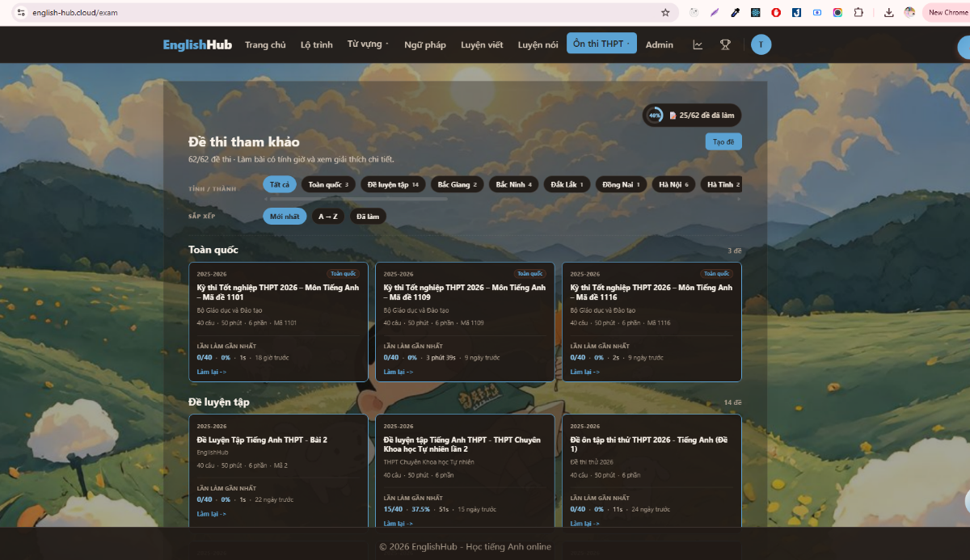
Task: Click the Toàn quốc section heading
Action: 213,250
